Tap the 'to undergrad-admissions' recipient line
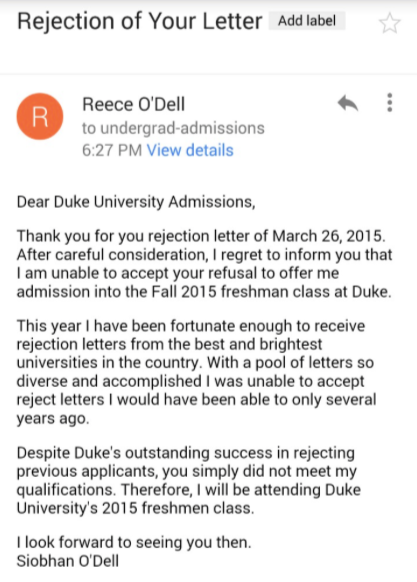This screenshot has width=417, height=582. (173, 128)
